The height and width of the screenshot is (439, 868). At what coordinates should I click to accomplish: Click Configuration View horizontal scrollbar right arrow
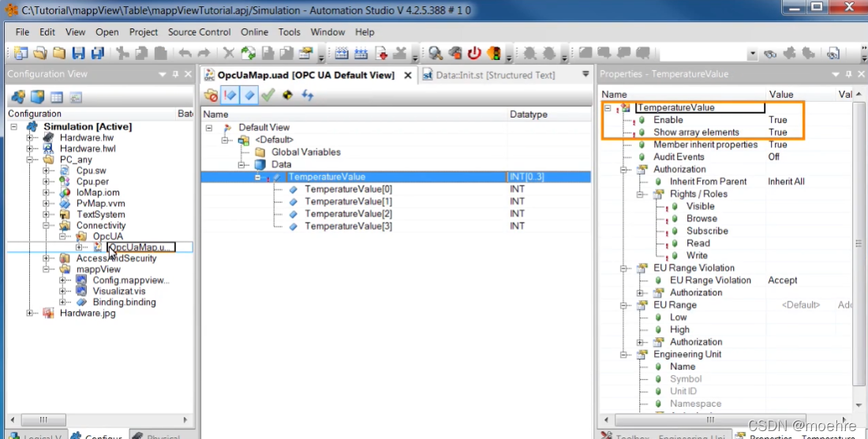pos(185,419)
